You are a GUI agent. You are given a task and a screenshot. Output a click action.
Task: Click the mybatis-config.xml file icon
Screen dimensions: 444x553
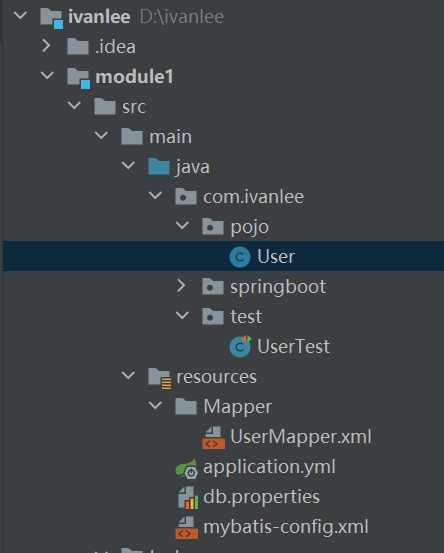187,528
